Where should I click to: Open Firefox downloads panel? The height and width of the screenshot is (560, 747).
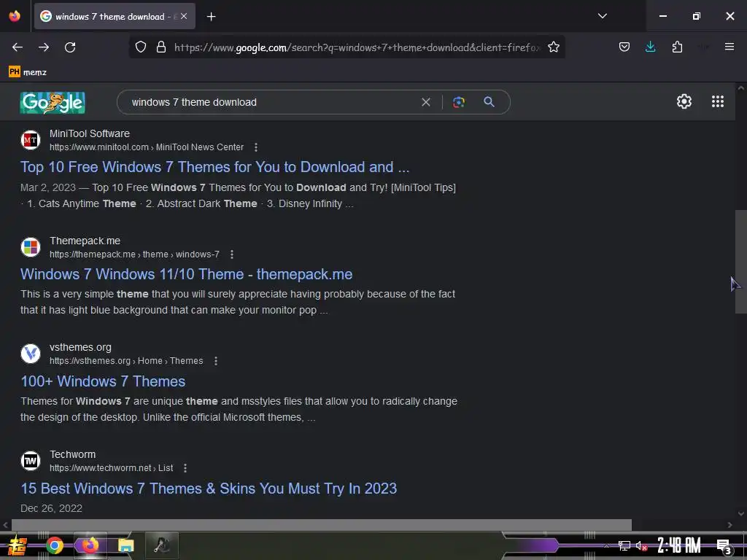pyautogui.click(x=650, y=47)
